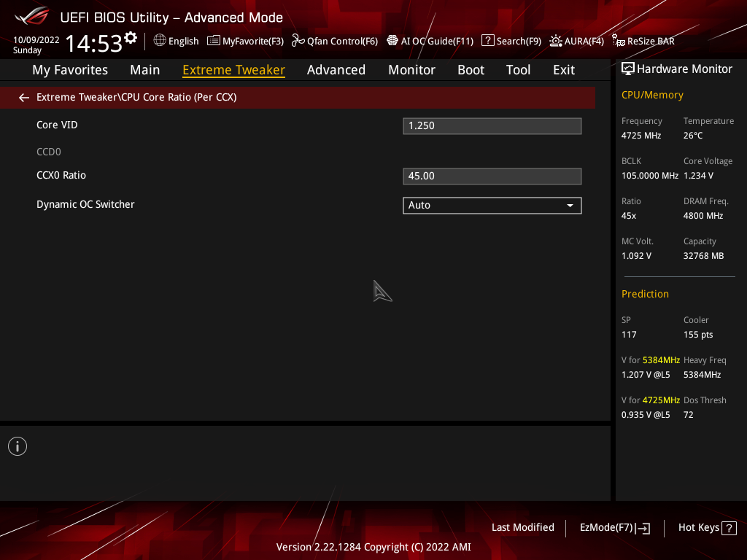The width and height of the screenshot is (747, 560).
Task: Switch to the Main tab
Action: point(145,70)
